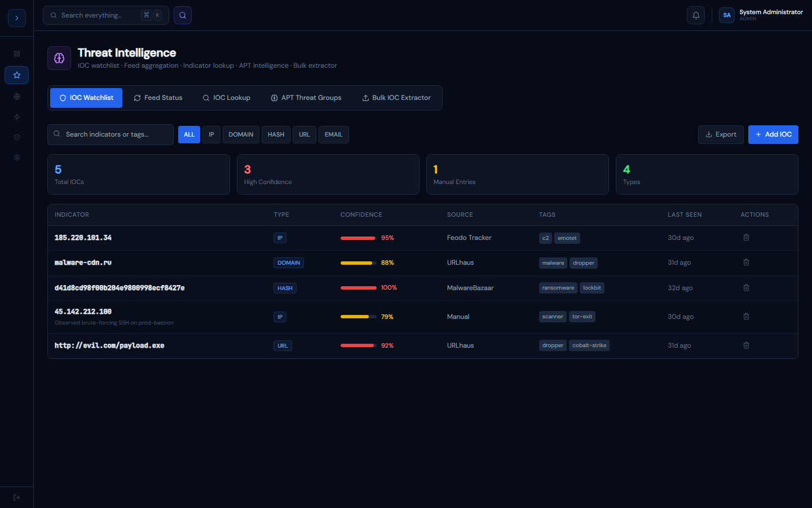Viewport: 812px width, 508px height.
Task: Filter the watchlist by URL type
Action: pyautogui.click(x=304, y=134)
